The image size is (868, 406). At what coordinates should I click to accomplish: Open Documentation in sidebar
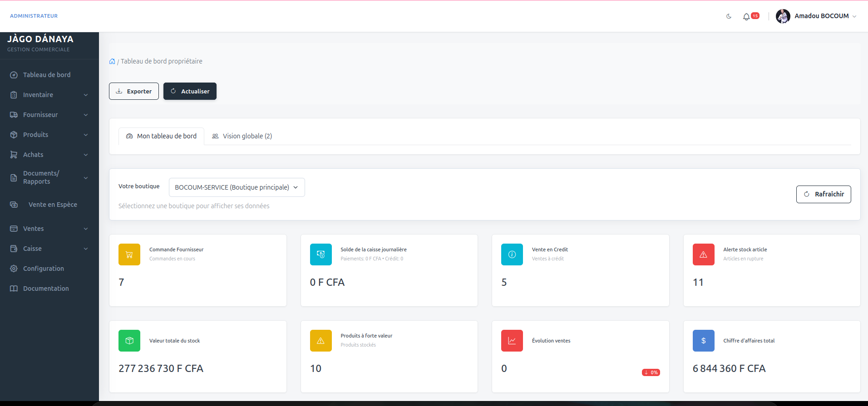46,289
